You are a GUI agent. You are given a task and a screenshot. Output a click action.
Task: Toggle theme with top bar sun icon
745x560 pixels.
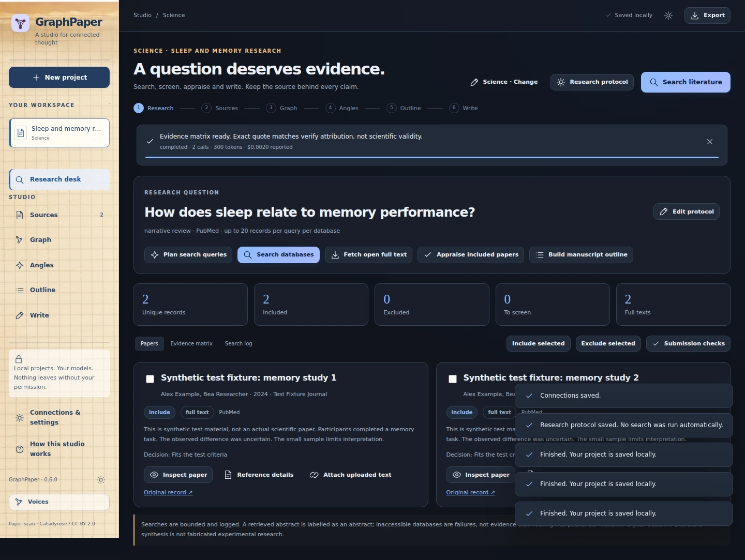point(668,16)
